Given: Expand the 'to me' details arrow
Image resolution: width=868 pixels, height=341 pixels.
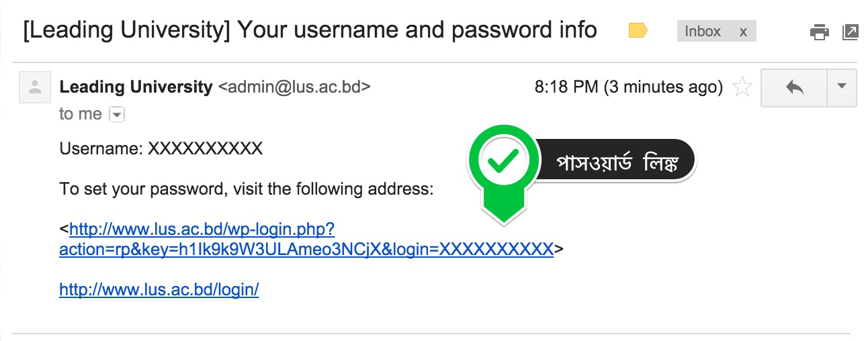Looking at the screenshot, I should click(117, 115).
